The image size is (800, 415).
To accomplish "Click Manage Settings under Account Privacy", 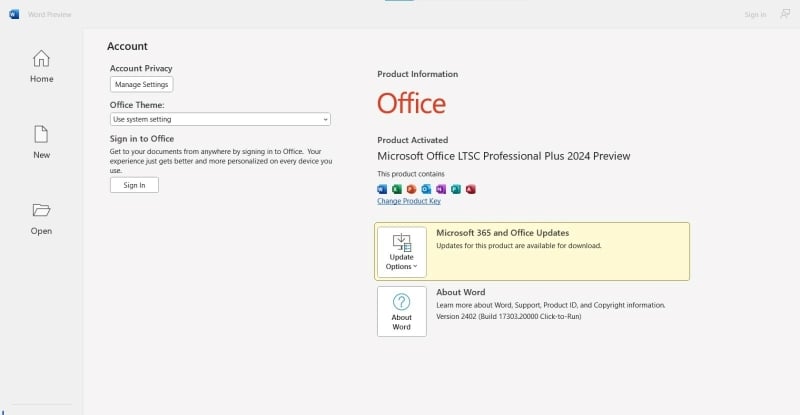I will (x=141, y=84).
